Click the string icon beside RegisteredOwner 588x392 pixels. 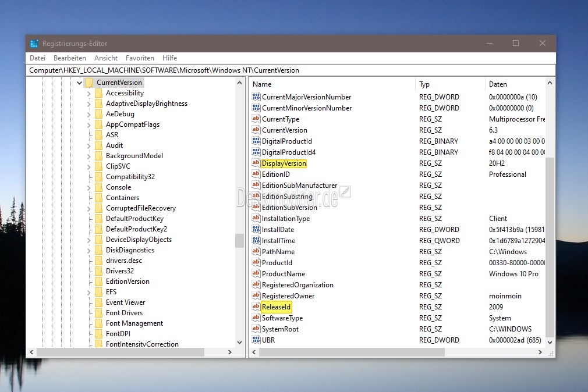(256, 295)
